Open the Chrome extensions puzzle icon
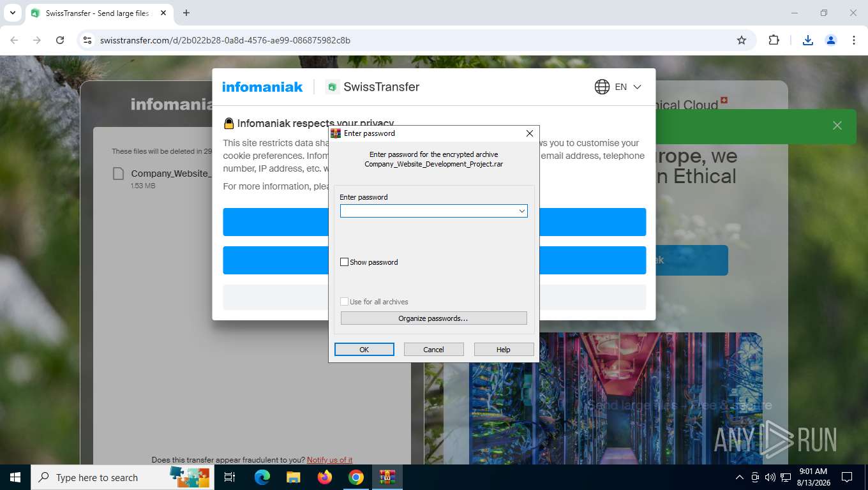Screen dimensions: 868x490 (774, 40)
